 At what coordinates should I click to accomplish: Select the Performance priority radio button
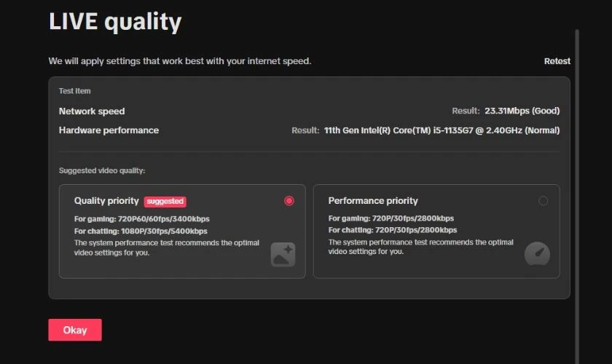tap(543, 201)
